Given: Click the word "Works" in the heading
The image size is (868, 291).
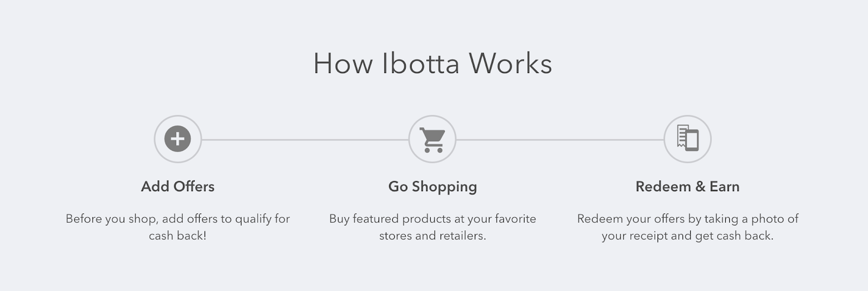Looking at the screenshot, I should pyautogui.click(x=510, y=63).
